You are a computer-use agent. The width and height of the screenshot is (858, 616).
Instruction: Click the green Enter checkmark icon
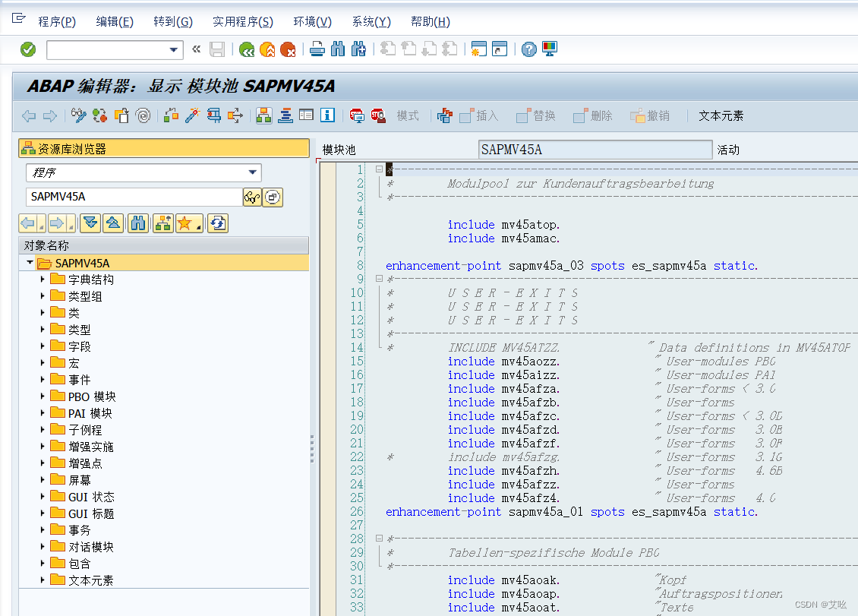[28, 49]
